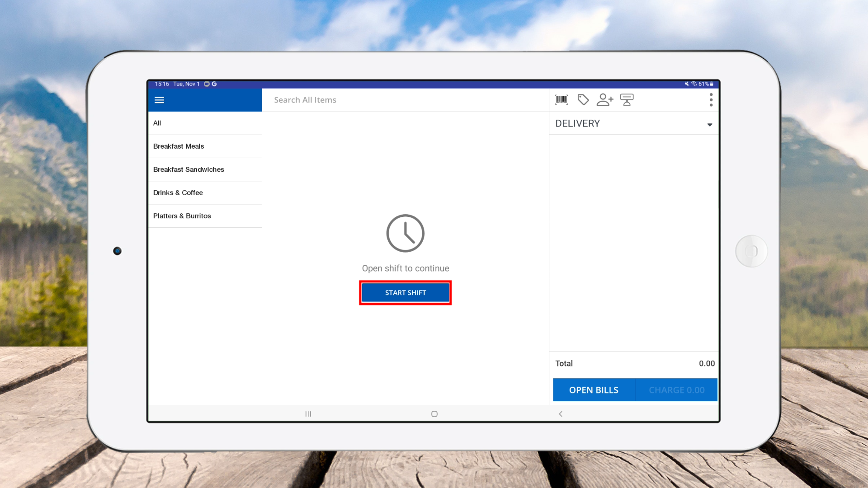
Task: Click the clock shift icon
Action: [405, 233]
